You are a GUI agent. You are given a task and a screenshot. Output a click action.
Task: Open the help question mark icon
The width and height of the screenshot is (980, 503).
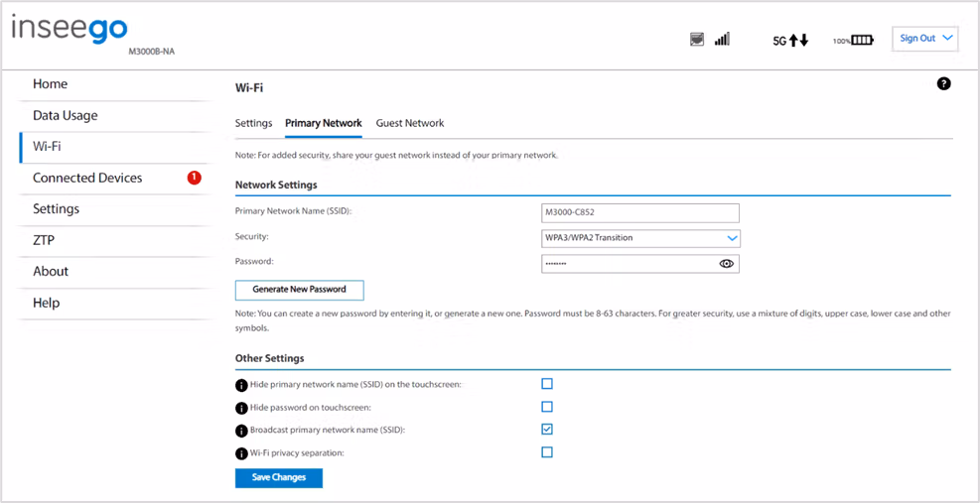tap(943, 83)
